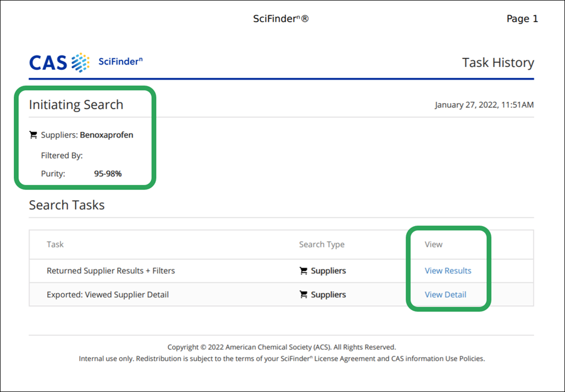Click the Copyright 2022 American Chemical Society line
This screenshot has height=392, width=565.
click(281, 347)
